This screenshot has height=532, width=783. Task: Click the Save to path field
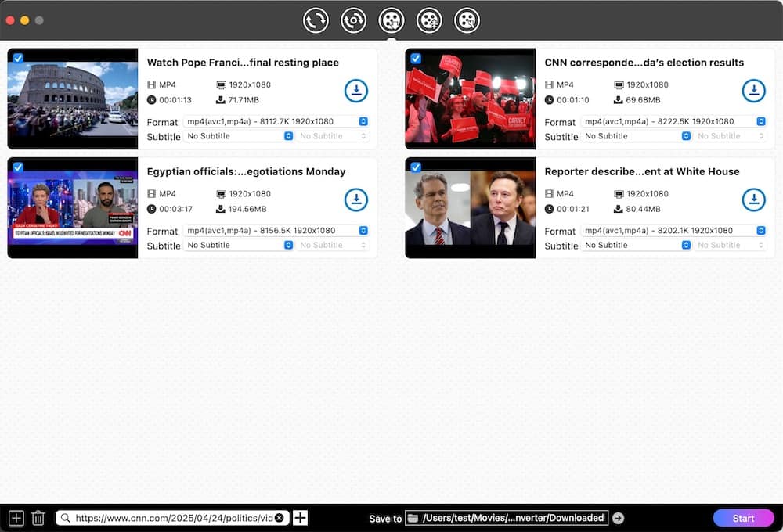[507, 517]
